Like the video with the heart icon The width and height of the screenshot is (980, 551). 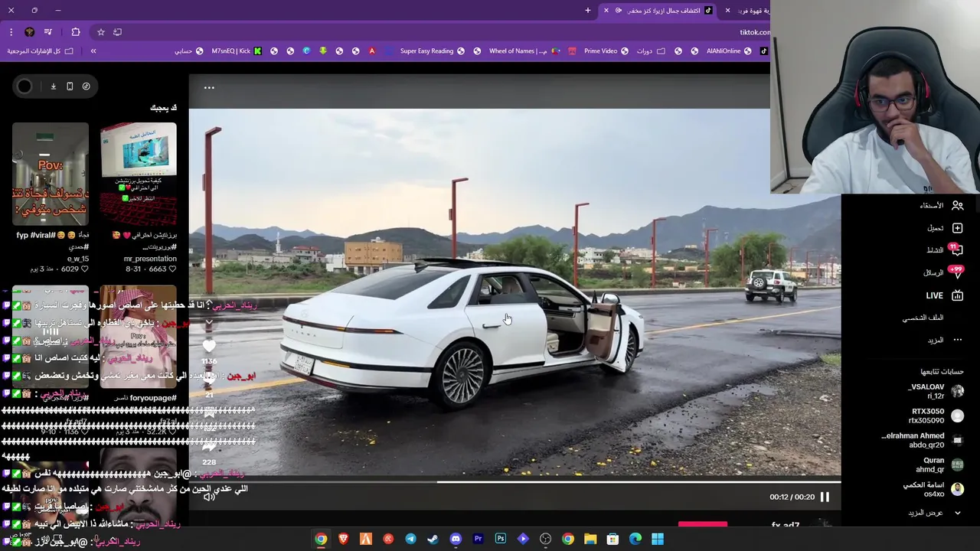tap(209, 346)
